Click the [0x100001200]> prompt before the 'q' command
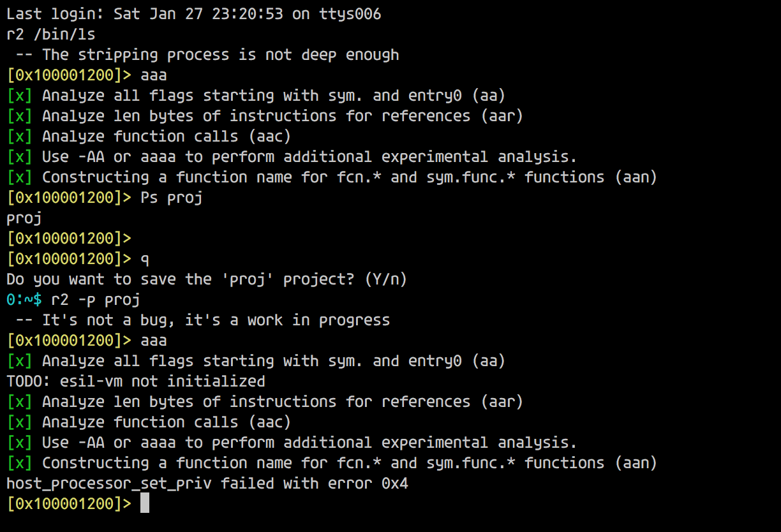This screenshot has width=781, height=532. 69,259
